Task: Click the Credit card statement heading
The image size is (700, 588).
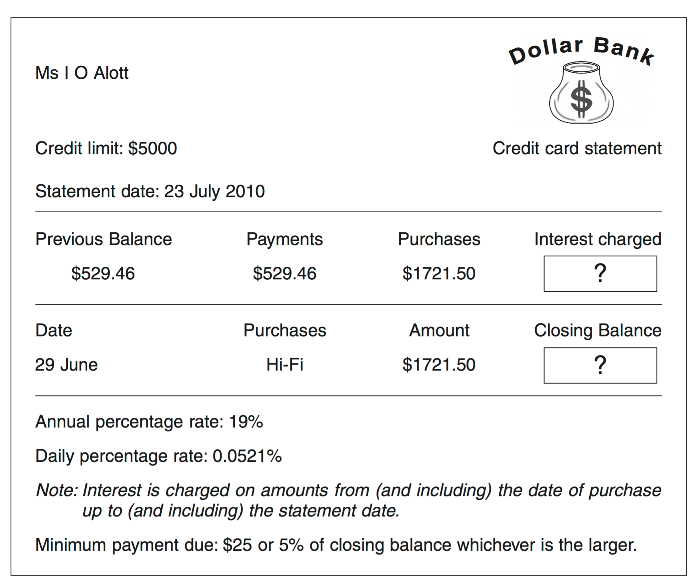Action: (577, 148)
